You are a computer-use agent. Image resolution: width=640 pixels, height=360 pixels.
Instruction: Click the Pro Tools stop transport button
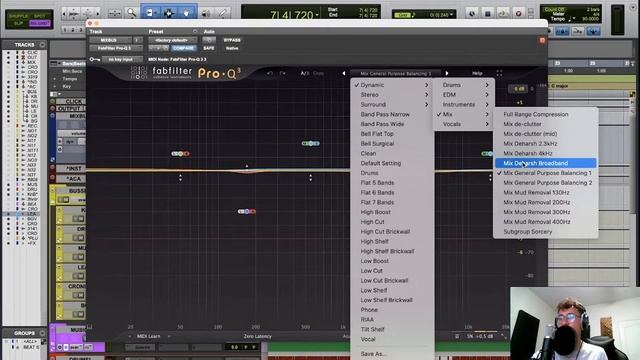[487, 13]
